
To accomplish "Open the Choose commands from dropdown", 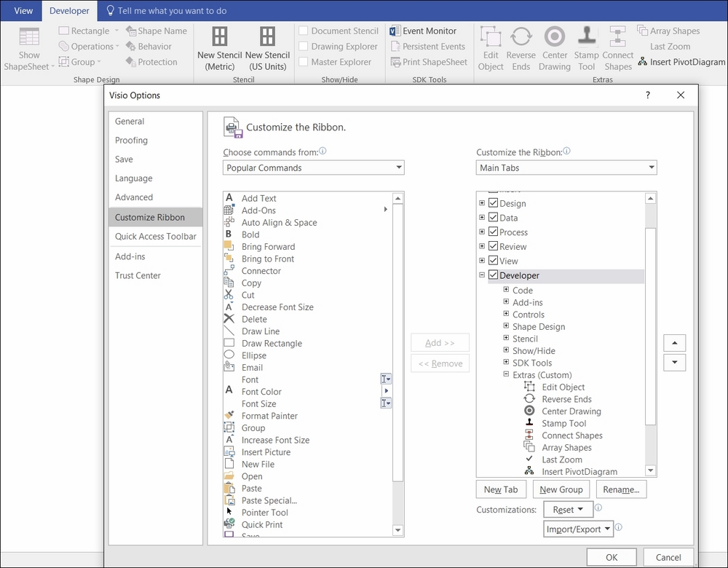I will pos(313,167).
